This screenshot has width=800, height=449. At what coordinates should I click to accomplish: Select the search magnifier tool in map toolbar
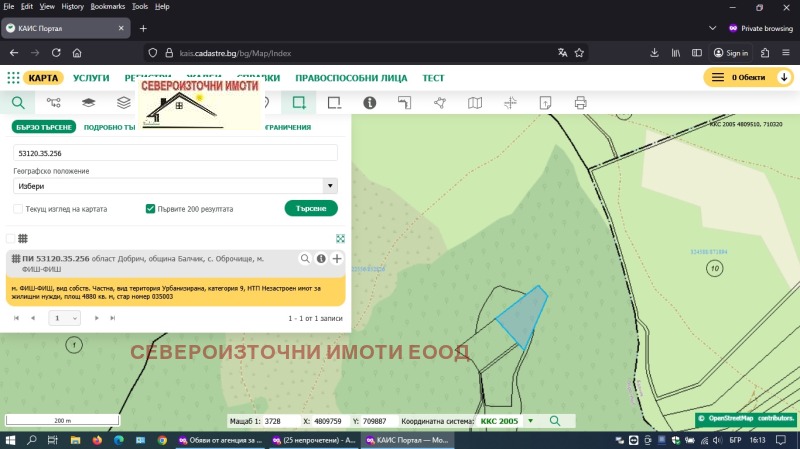pyautogui.click(x=17, y=102)
